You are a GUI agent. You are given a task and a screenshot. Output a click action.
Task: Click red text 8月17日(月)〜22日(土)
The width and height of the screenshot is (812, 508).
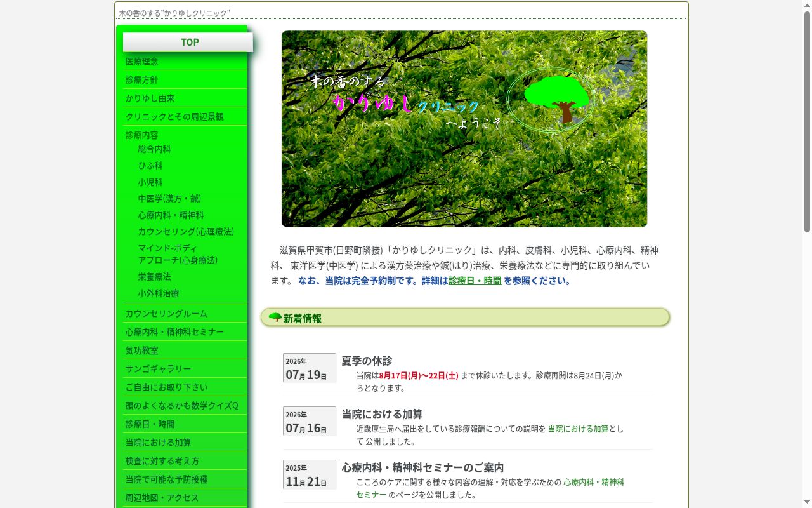pyautogui.click(x=419, y=375)
